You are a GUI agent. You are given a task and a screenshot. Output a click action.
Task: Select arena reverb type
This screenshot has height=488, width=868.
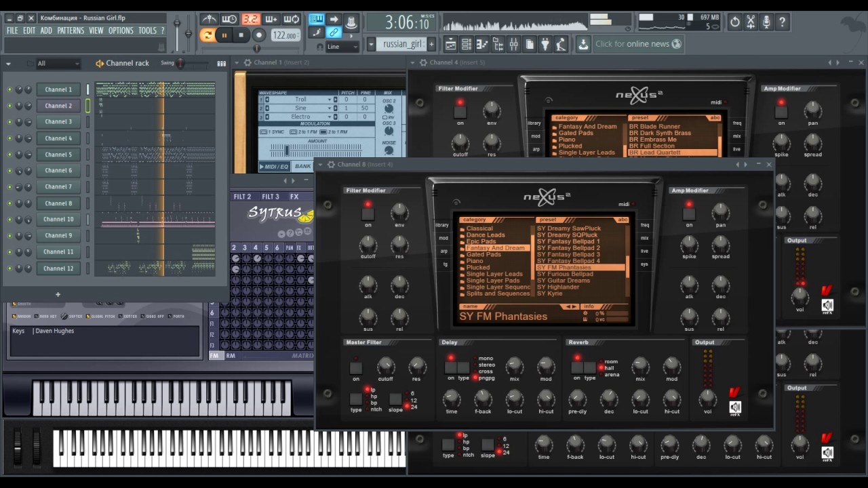point(612,374)
